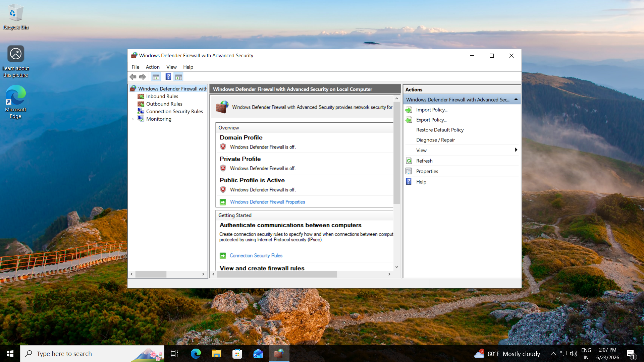The image size is (644, 362).
Task: Click the Monitoring icon in tree
Action: pyautogui.click(x=141, y=119)
